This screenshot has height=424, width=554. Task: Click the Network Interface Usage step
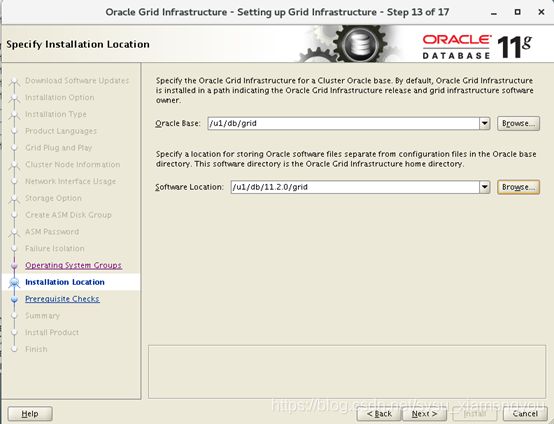coord(70,181)
